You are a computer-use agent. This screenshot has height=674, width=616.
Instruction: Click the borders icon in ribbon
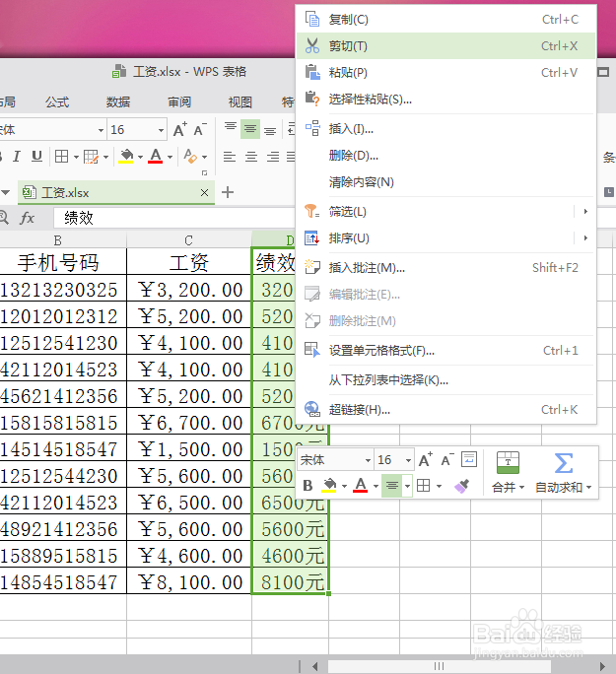61,156
